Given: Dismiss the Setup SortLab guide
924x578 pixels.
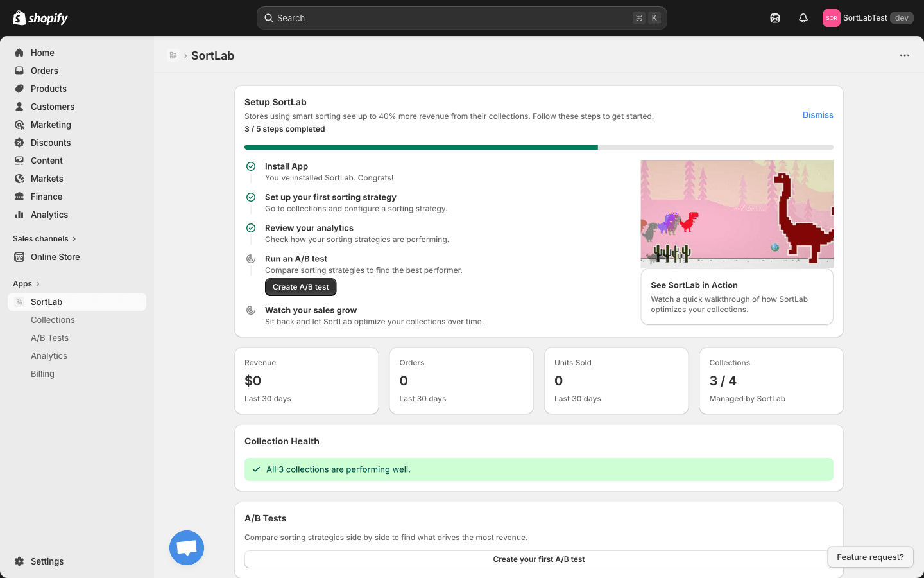Looking at the screenshot, I should click(x=817, y=114).
